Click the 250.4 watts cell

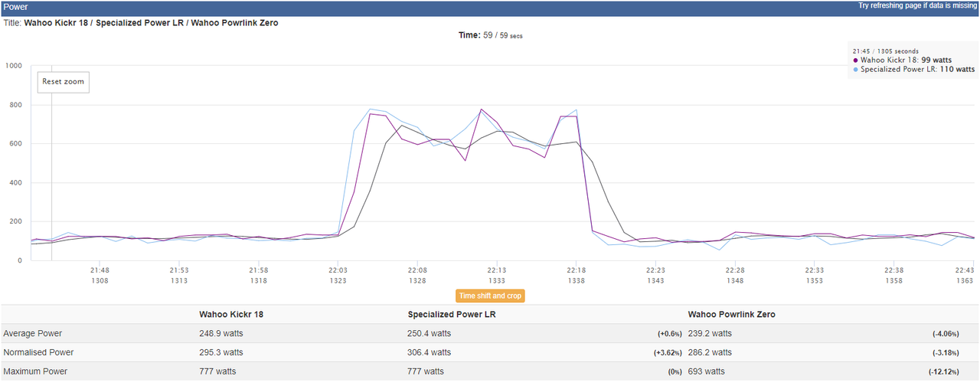pos(430,333)
